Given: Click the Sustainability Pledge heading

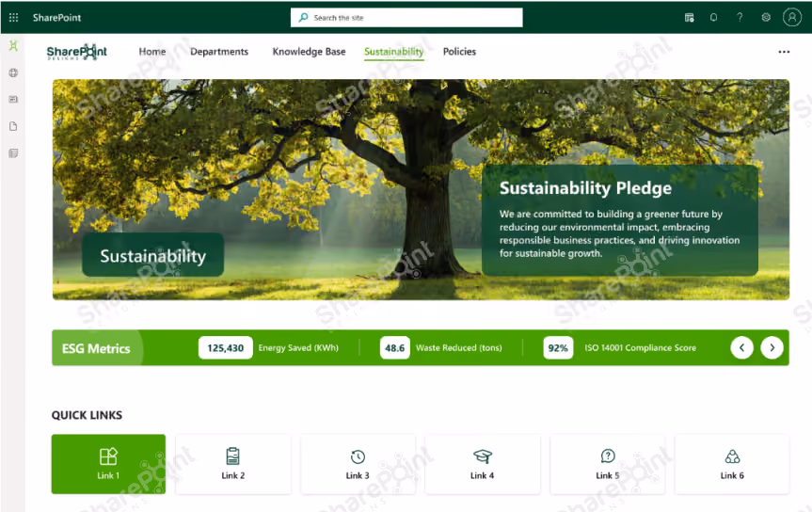Looking at the screenshot, I should click(x=585, y=188).
